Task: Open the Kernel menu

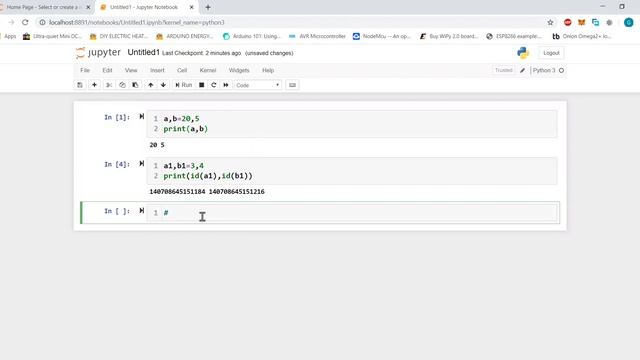Action: click(x=208, y=70)
